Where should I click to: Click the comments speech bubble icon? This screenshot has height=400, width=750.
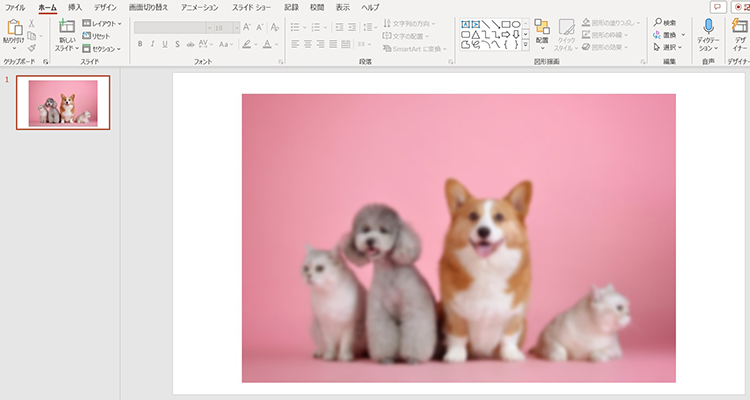(x=716, y=6)
